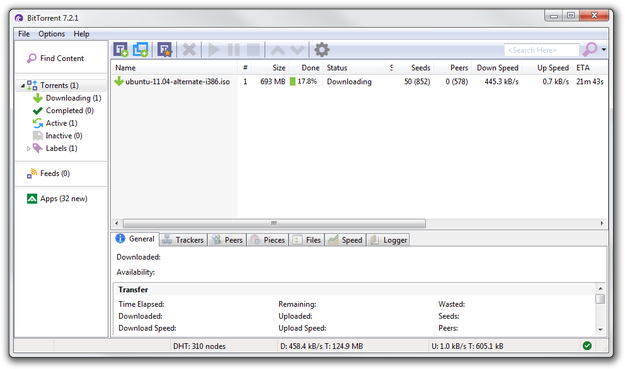
Task: Open the Options menu
Action: 51,34
